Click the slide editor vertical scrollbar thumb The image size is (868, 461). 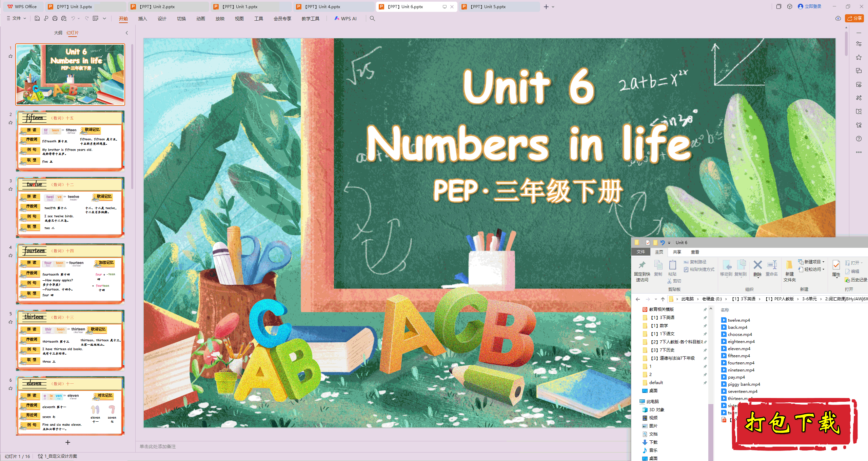coord(846,43)
